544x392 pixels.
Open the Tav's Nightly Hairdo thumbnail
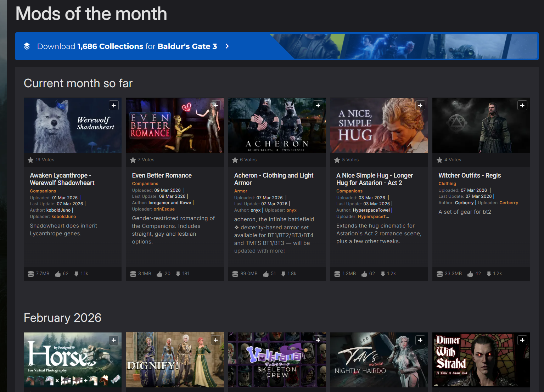(379, 360)
